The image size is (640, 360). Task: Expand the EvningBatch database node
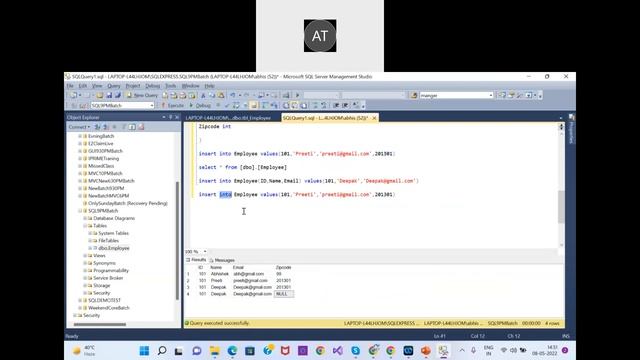point(80,136)
